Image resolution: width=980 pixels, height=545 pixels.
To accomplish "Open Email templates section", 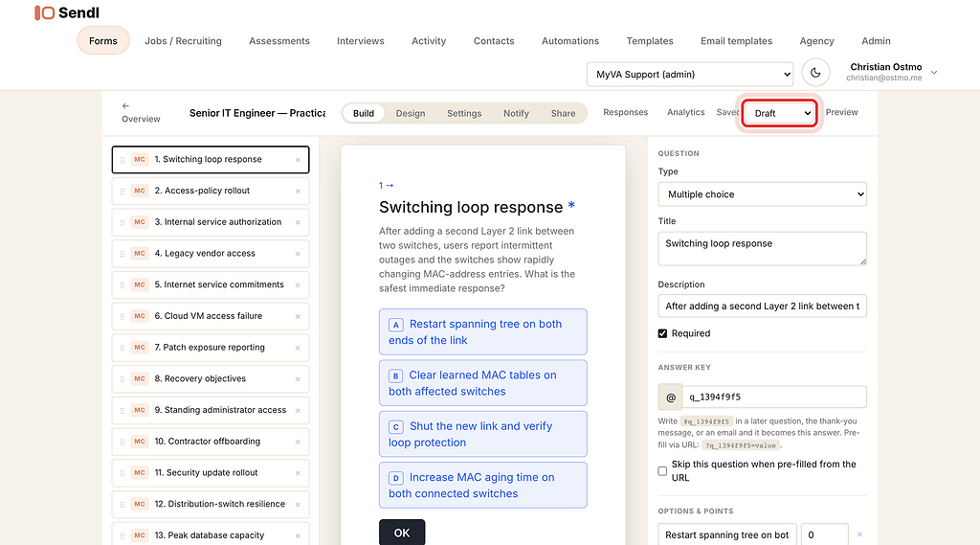I will 736,40.
